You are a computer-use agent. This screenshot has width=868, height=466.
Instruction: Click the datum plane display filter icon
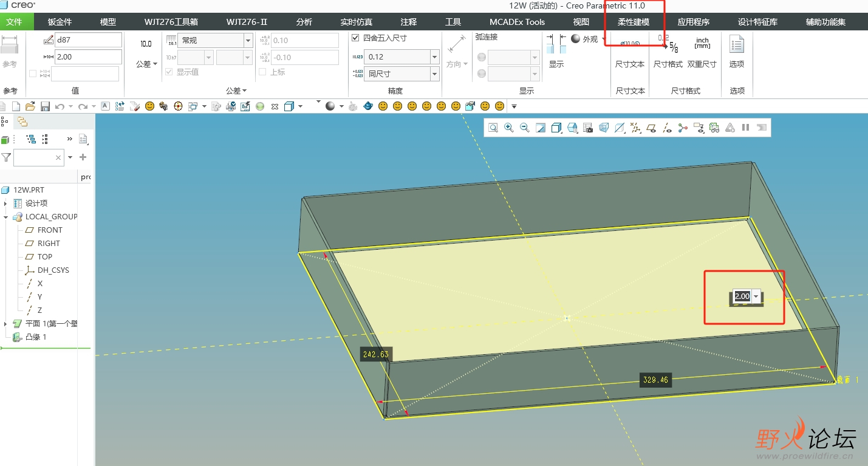[651, 128]
